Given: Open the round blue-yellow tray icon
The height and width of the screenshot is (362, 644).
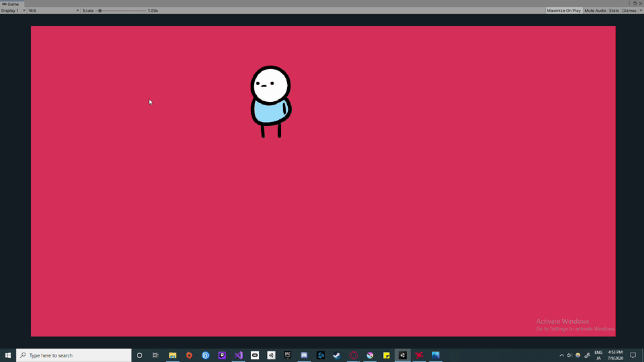Looking at the screenshot, I should (x=578, y=355).
